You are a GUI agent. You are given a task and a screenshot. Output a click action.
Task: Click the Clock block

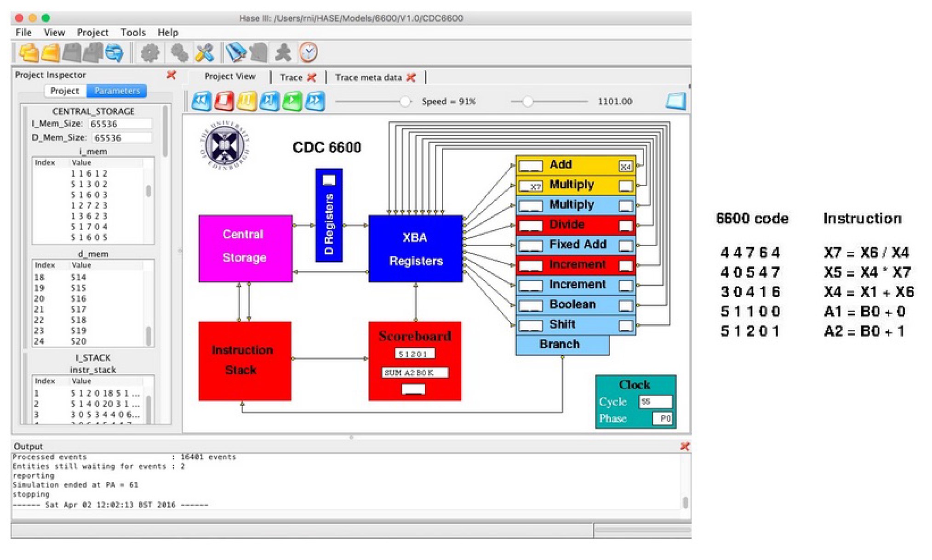(x=635, y=402)
